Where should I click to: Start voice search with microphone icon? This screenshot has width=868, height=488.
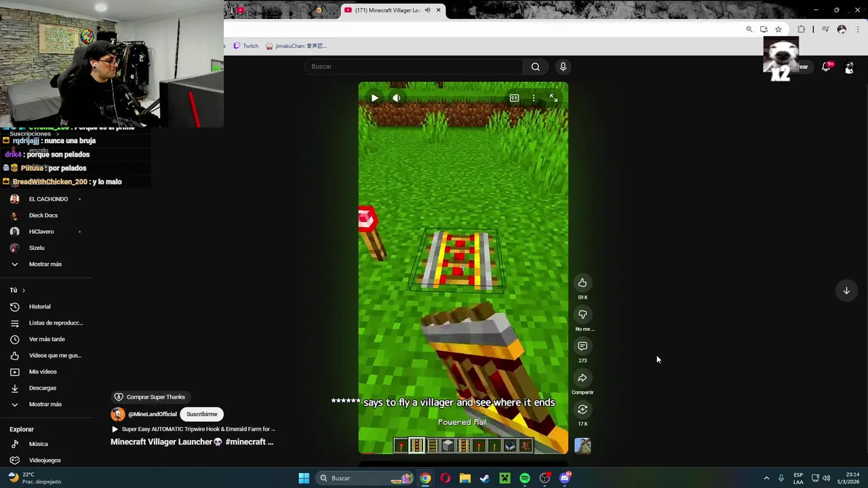563,66
